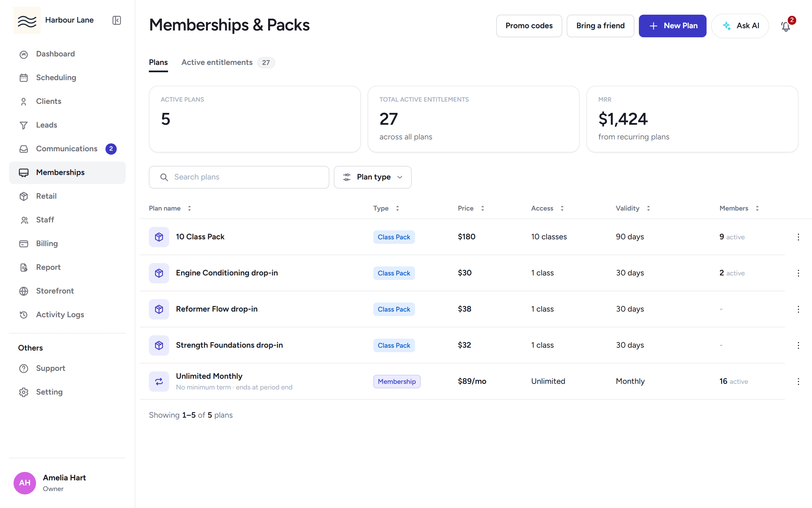The image size is (812, 508).
Task: Open the Clients section
Action: [67, 102]
